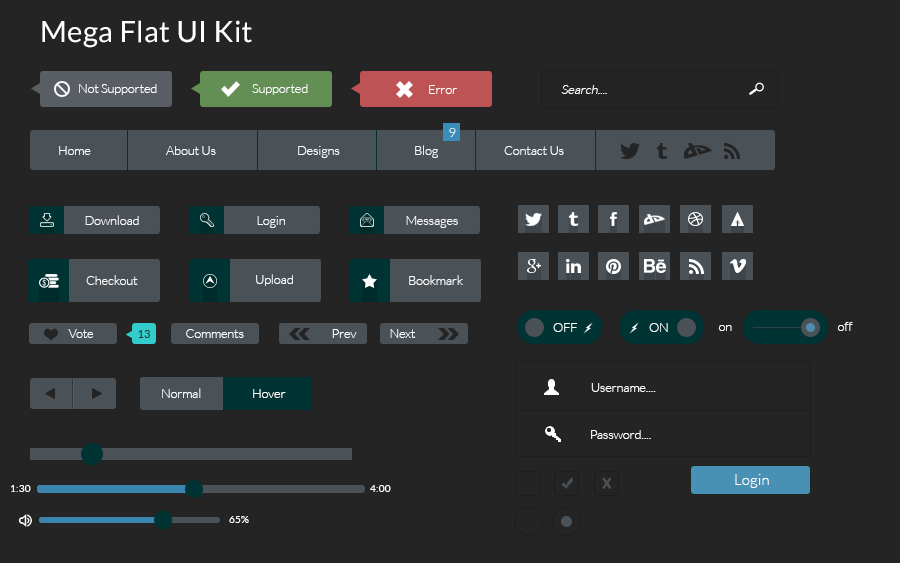Go to Next page

pos(424,334)
